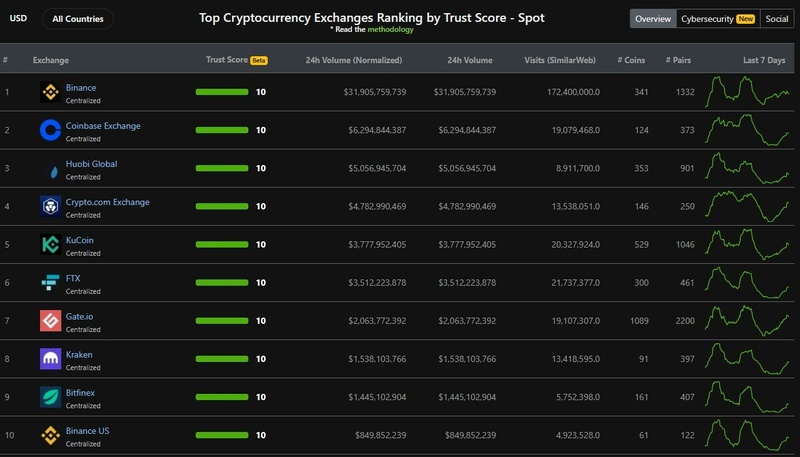Click the Gate.io logo icon

50,321
